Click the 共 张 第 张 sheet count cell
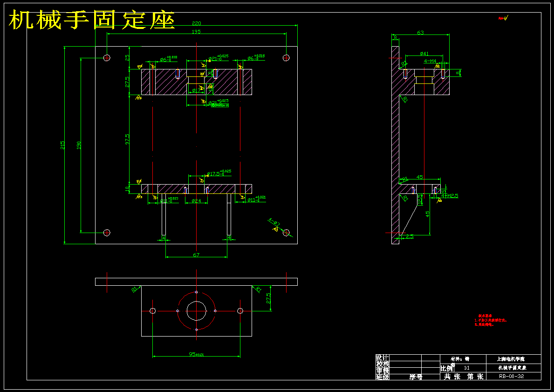 coord(463,377)
